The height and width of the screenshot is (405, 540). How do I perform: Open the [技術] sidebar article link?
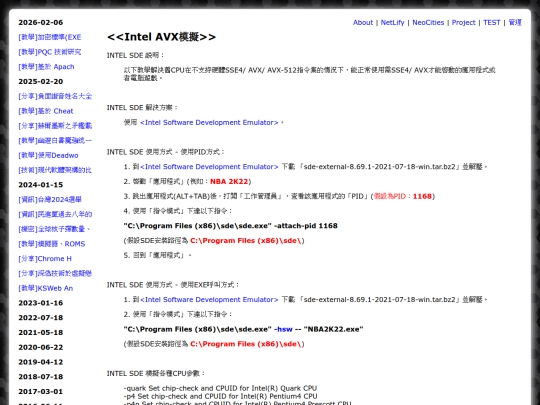coord(55,170)
